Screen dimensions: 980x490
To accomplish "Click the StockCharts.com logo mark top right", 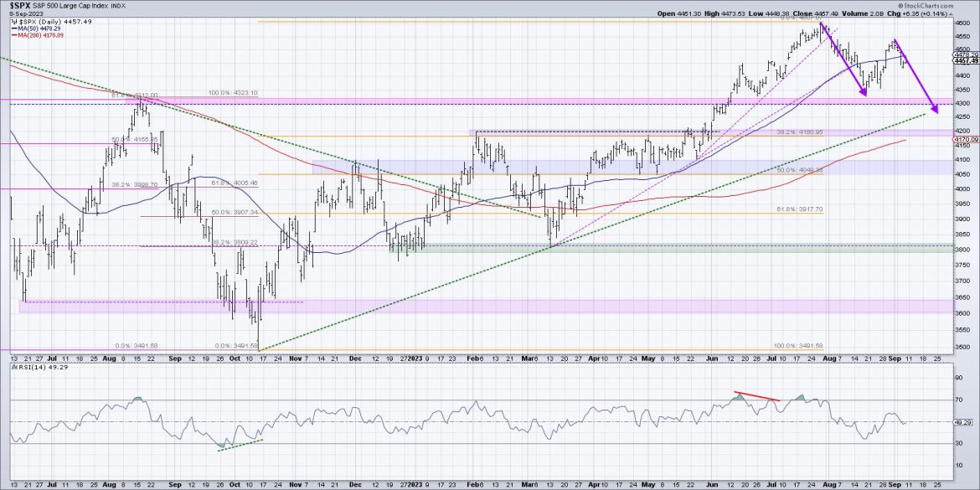I will point(901,6).
